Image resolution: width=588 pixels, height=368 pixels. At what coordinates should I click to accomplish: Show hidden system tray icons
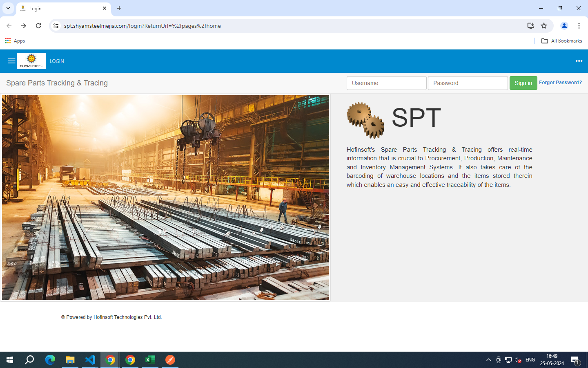coord(488,360)
